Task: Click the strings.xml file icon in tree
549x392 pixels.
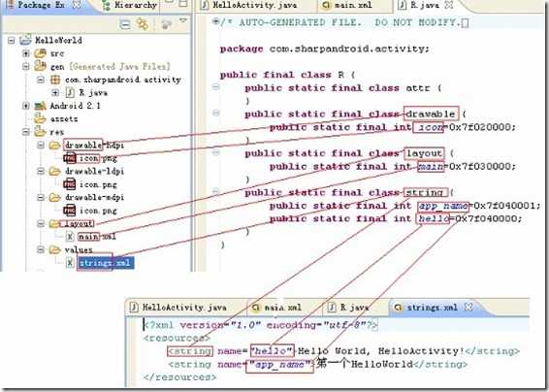Action: click(x=70, y=263)
